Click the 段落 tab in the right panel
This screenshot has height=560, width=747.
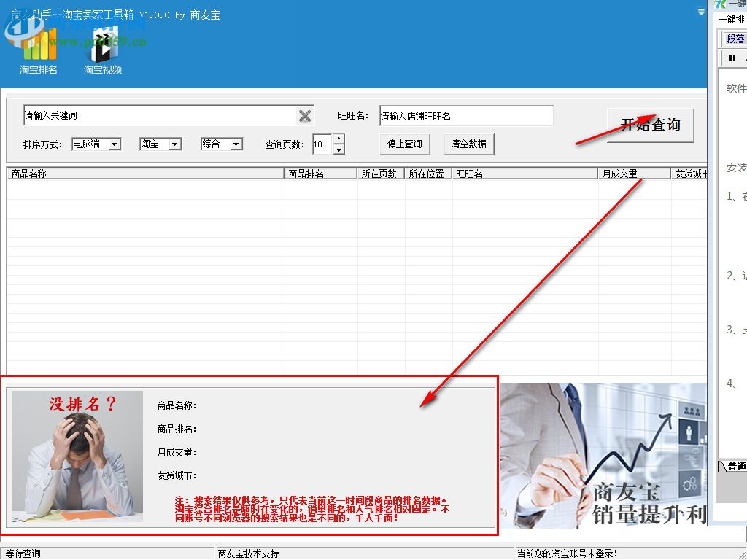coord(735,39)
